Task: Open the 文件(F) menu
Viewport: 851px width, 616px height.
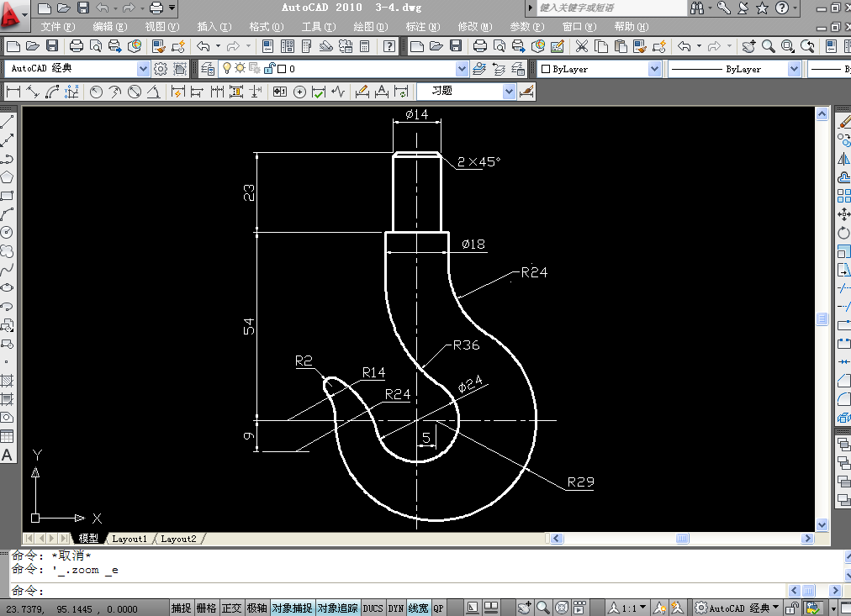Action: tap(58, 27)
